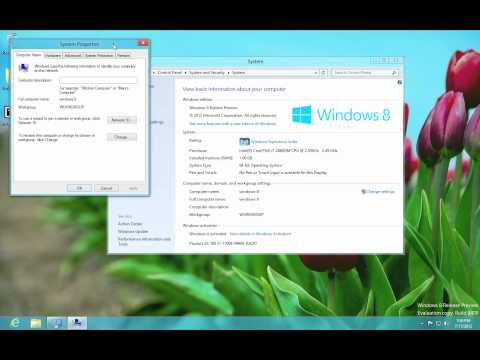This screenshot has width=480, height=360.
Task: Switch to the Remote tab
Action: point(124,55)
